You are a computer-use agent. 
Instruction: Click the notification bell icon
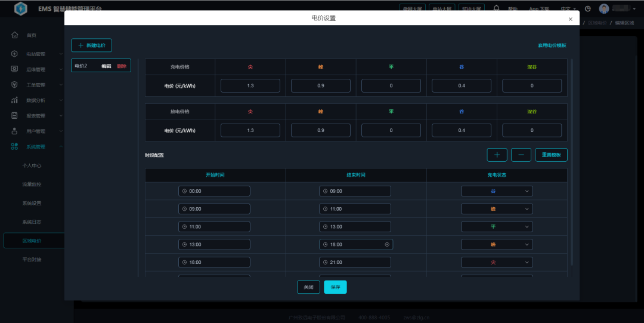point(496,8)
